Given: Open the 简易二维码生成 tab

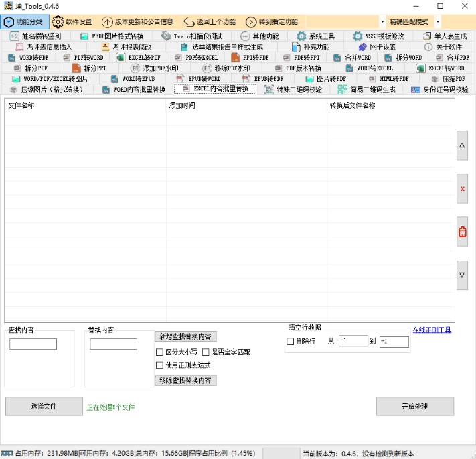Looking at the screenshot, I should tap(366, 90).
